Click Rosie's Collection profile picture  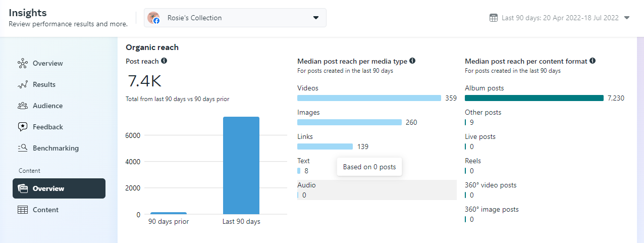pos(153,18)
